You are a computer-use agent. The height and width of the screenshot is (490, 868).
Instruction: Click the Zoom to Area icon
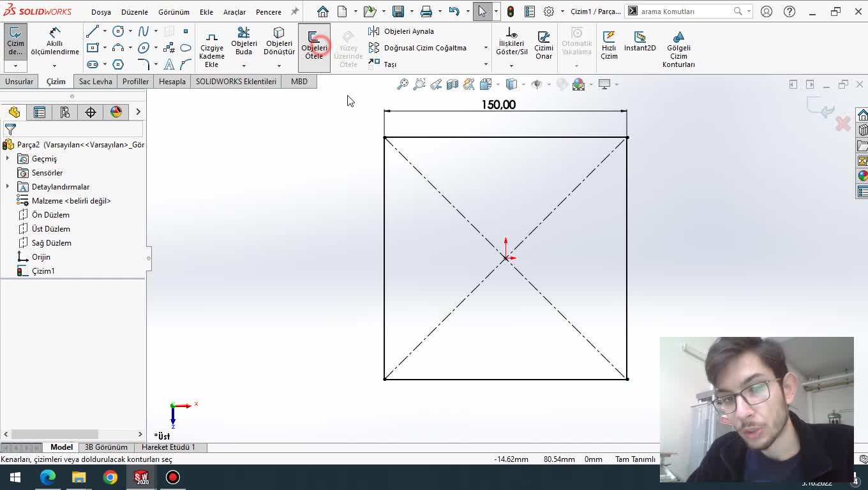(419, 84)
